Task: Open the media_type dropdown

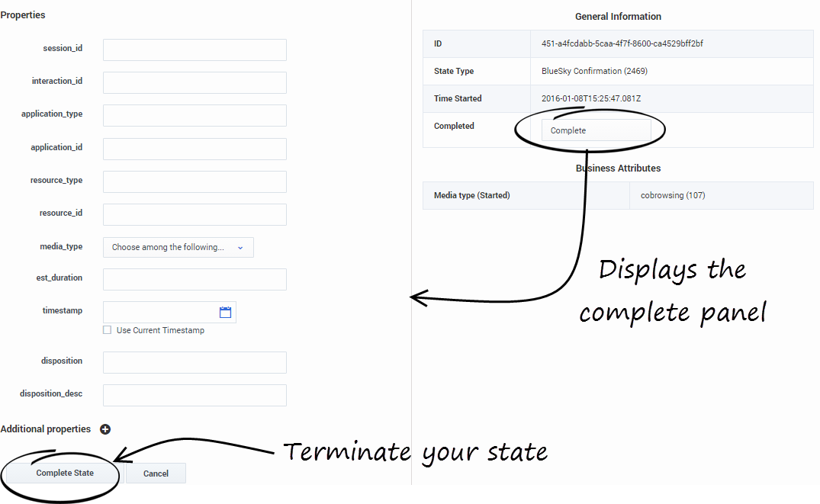Action: click(x=178, y=247)
